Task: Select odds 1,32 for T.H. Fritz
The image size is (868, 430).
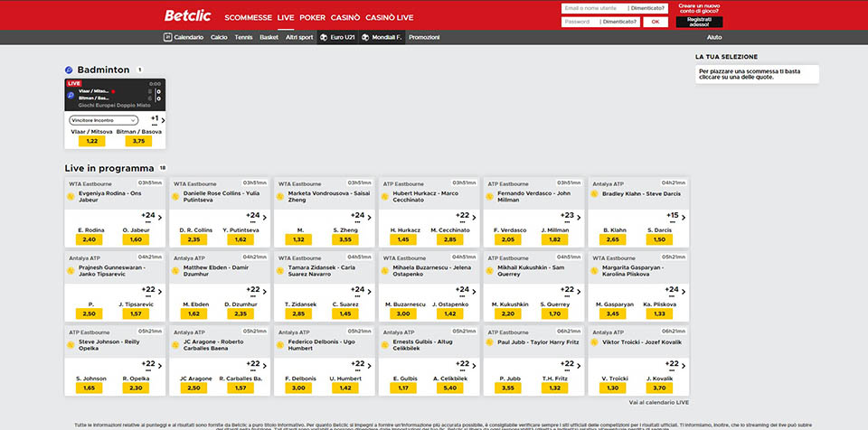Action: click(x=554, y=388)
